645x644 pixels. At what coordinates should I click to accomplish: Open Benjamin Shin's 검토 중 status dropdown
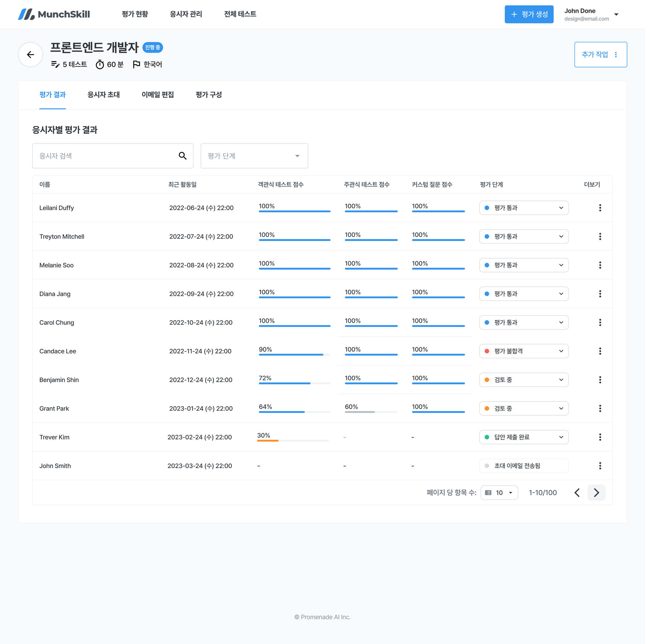[x=523, y=379]
